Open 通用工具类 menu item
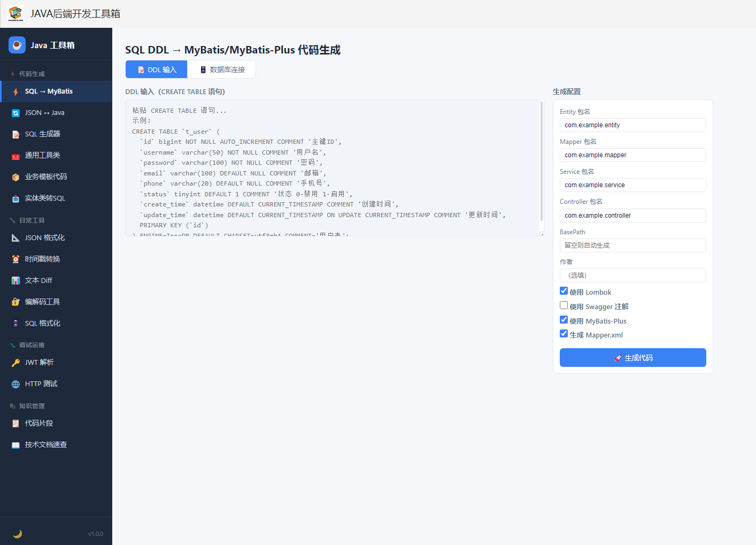Image resolution: width=756 pixels, height=545 pixels. 56,156
